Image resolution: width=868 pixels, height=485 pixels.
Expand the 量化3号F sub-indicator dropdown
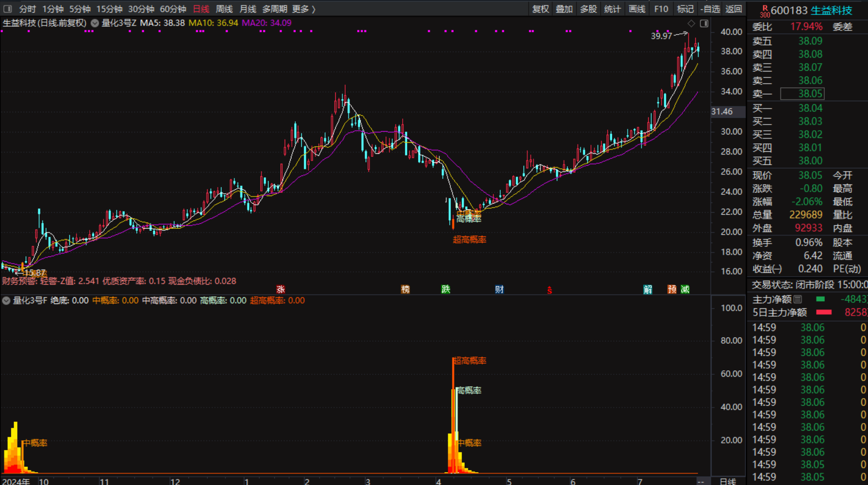[x=6, y=301]
